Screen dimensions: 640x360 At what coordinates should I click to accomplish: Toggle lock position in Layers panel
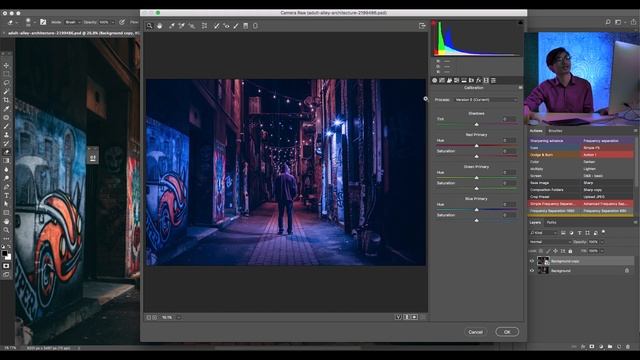555,251
